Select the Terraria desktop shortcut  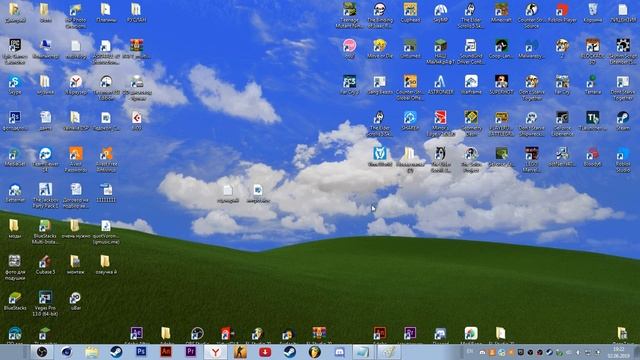pyautogui.click(x=593, y=84)
